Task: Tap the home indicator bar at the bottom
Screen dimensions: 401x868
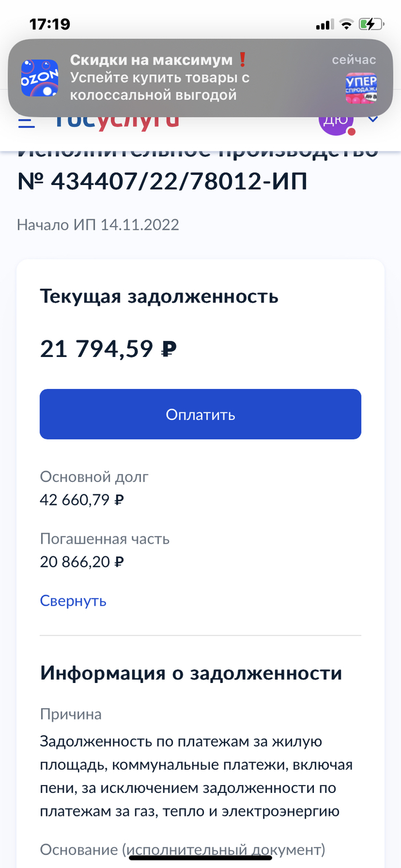Action: (x=200, y=858)
